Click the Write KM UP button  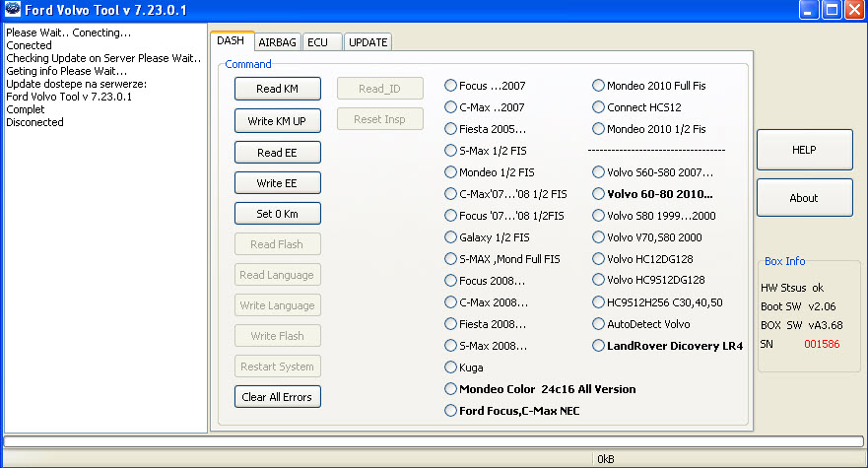tap(277, 121)
